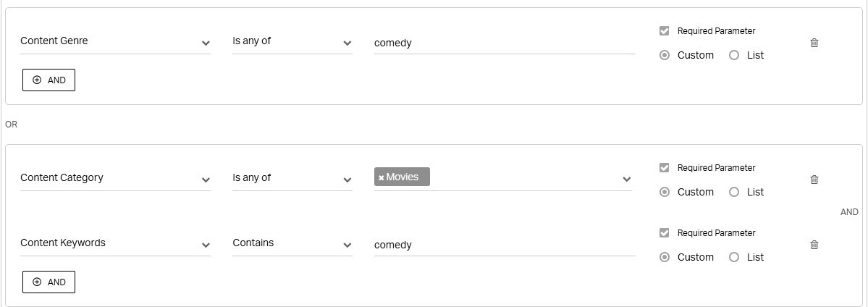Image resolution: width=868 pixels, height=307 pixels.
Task: Toggle Required Parameter checkbox for Content Keywords
Action: (x=665, y=232)
